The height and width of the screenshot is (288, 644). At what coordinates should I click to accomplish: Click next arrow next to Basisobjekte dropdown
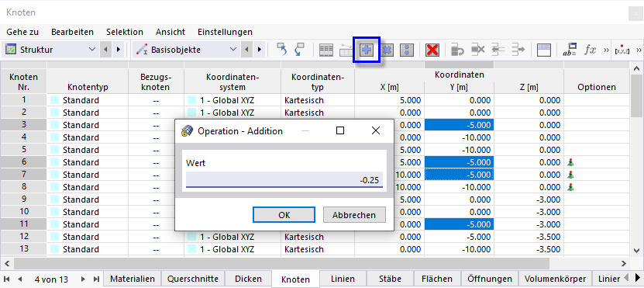point(259,50)
